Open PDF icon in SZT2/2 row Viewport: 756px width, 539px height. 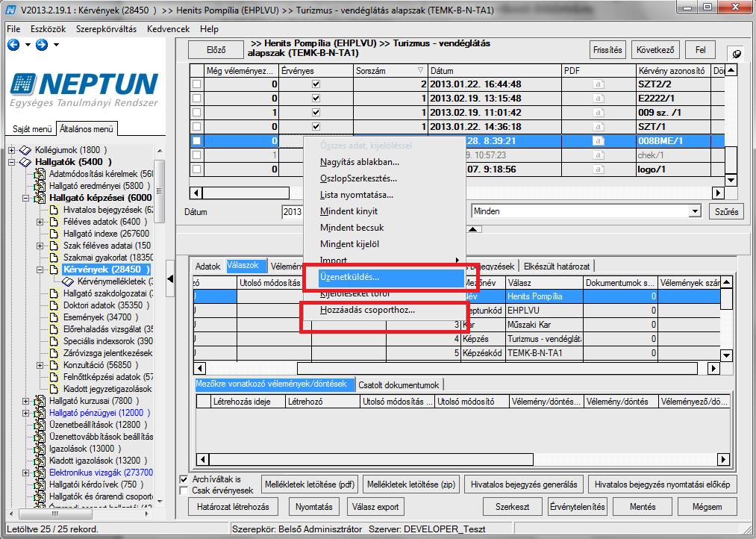(x=599, y=84)
